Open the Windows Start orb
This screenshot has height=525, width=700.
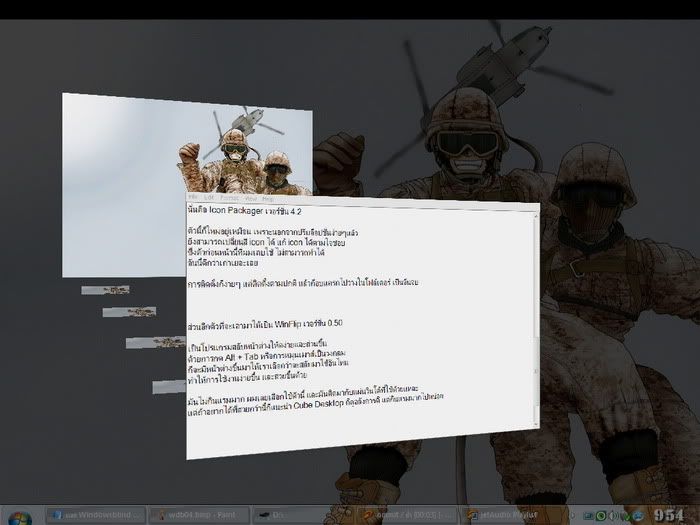(x=20, y=518)
